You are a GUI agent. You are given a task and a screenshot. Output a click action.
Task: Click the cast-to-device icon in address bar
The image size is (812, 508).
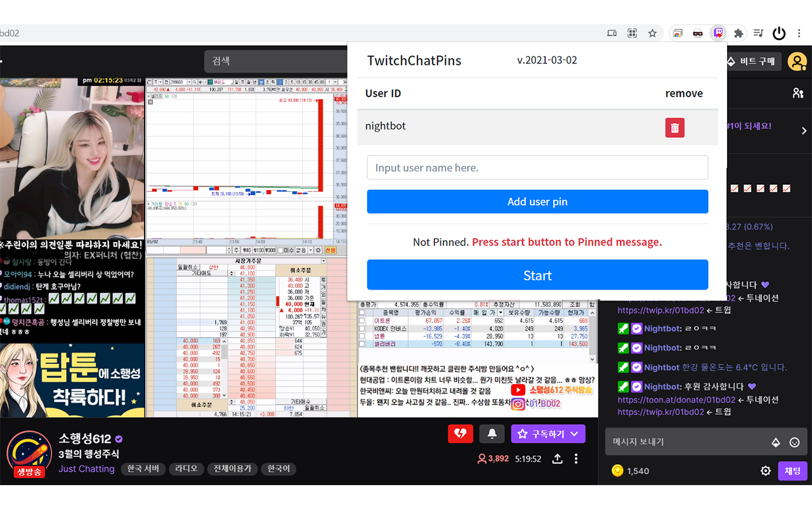click(612, 33)
